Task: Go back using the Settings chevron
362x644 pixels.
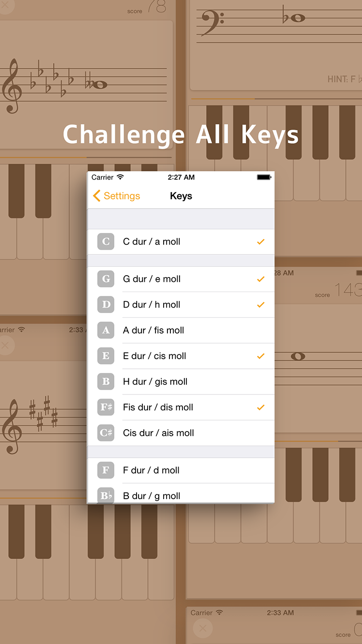Action: coord(97,196)
